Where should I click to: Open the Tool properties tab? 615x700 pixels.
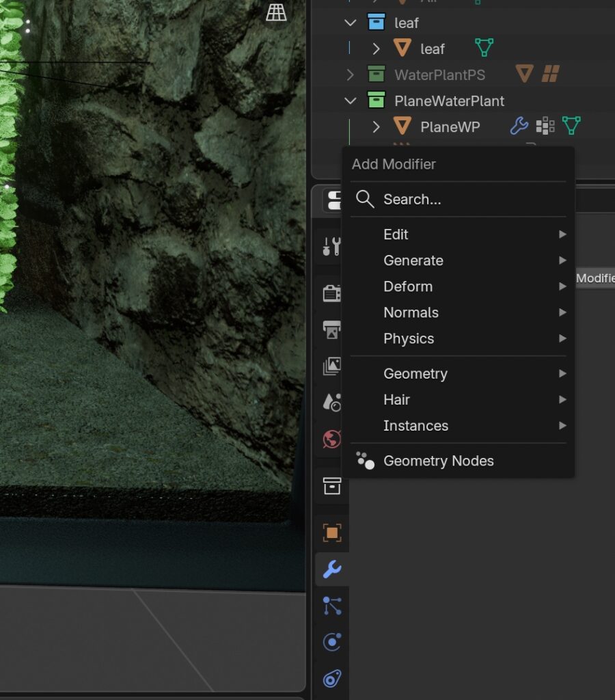click(332, 246)
